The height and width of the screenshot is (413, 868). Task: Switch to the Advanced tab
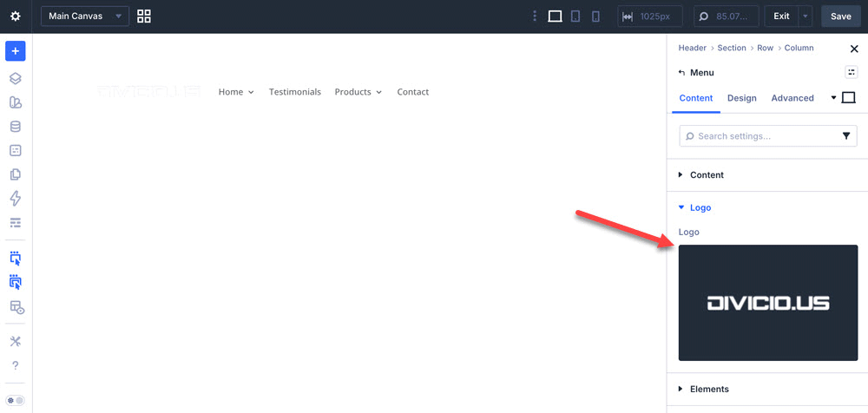(x=792, y=98)
